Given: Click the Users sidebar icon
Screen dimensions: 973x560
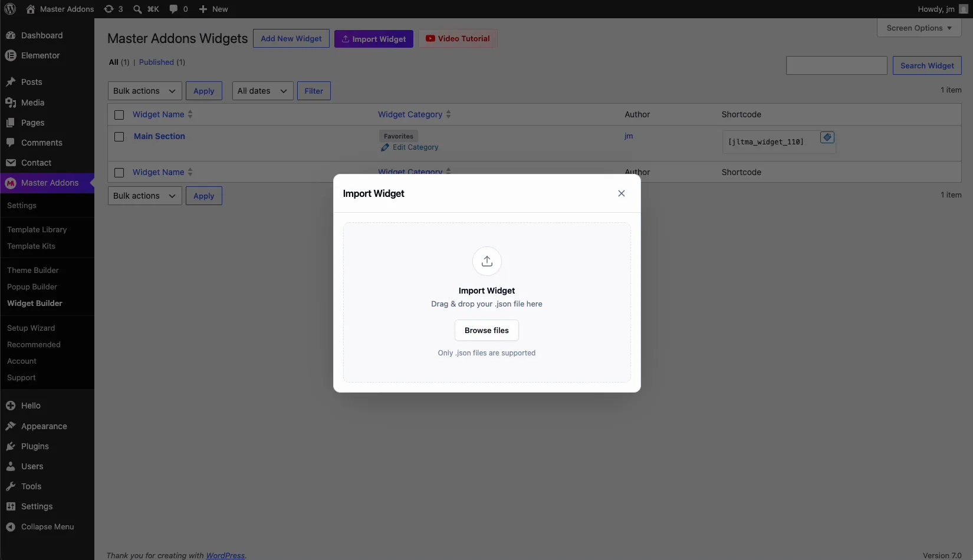Looking at the screenshot, I should [x=11, y=466].
